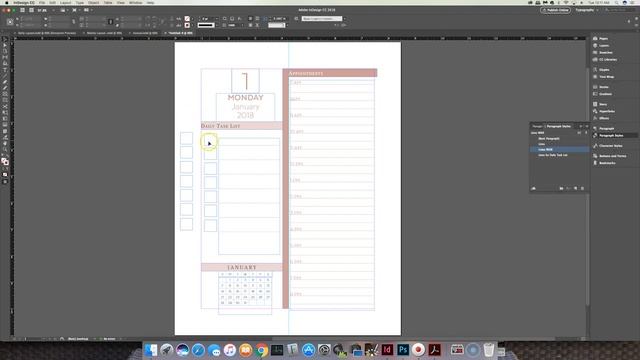Select the Rectangle Frame tool
Screen dimensions: 640x360
[x=5, y=94]
